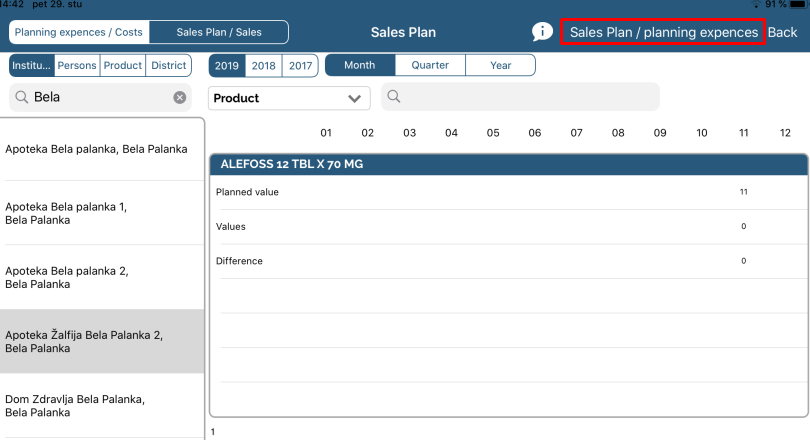
Task: Click the magnifier icon in institution search
Action: [21, 97]
